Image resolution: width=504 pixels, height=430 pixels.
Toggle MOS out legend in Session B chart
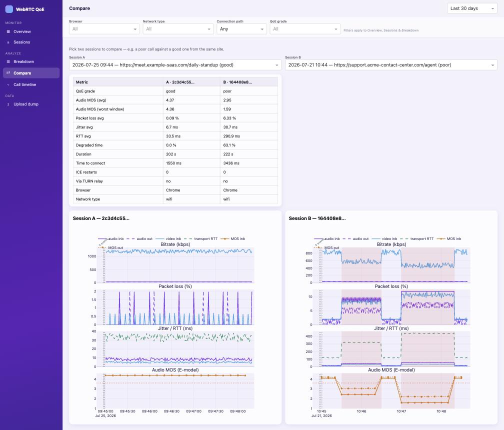tap(327, 248)
